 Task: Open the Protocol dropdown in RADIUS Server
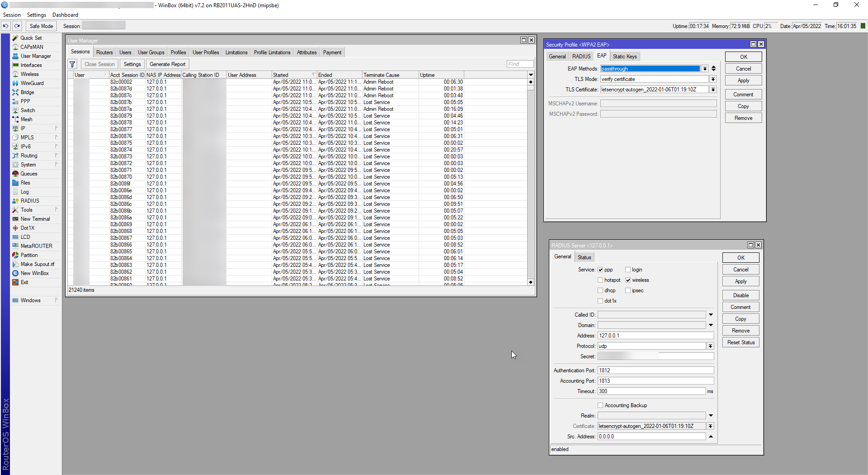710,346
